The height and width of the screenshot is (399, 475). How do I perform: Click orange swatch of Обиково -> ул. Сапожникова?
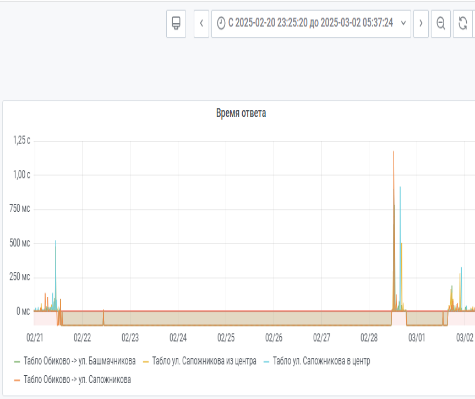(x=17, y=380)
